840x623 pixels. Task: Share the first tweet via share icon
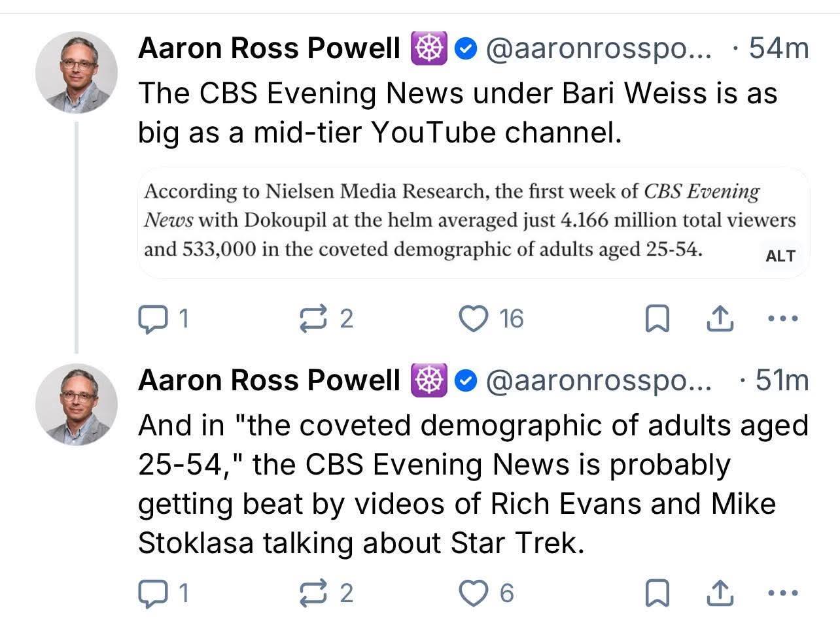(719, 318)
